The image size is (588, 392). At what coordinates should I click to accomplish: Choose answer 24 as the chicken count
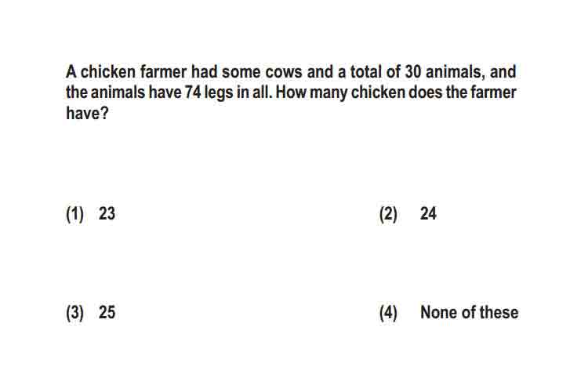[428, 213]
